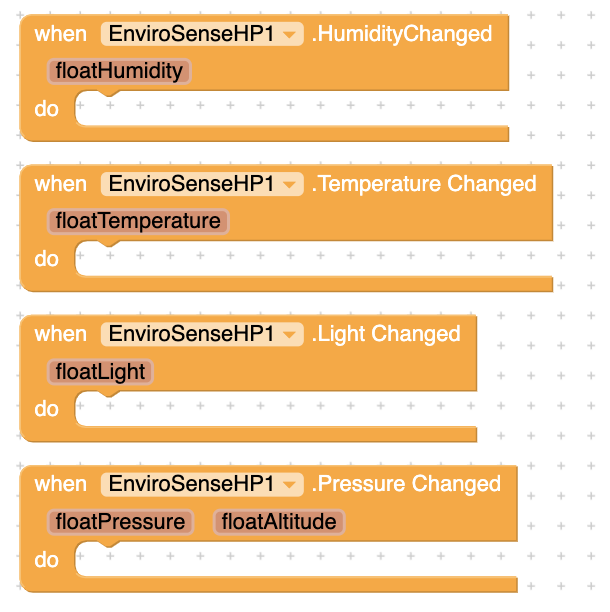Click the floatLight parameter
610x612 pixels.
tap(101, 372)
